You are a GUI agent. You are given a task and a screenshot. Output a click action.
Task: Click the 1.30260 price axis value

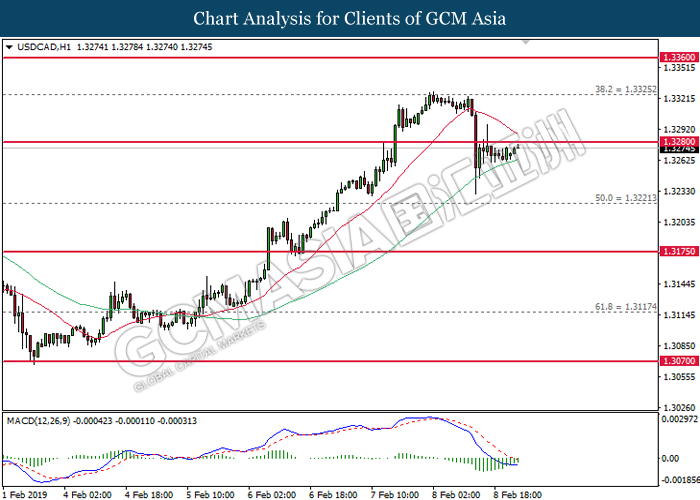(679, 408)
